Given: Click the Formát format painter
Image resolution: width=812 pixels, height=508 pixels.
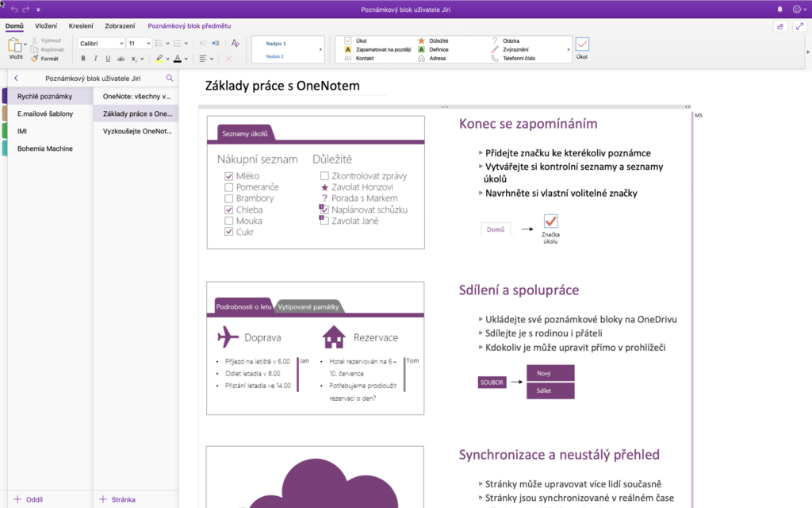Looking at the screenshot, I should [x=45, y=59].
